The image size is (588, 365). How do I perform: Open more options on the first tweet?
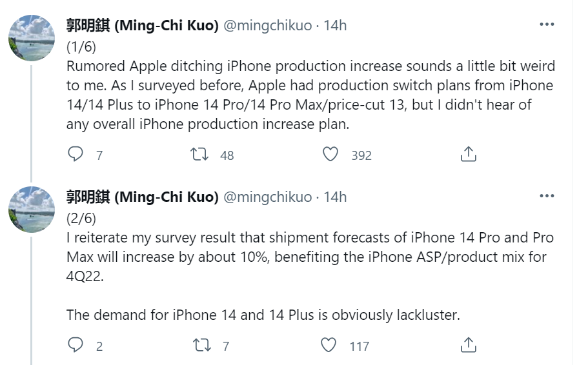click(547, 25)
